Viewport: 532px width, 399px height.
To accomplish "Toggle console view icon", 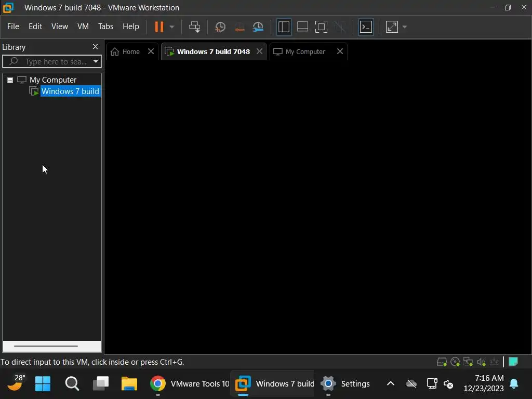I will click(366, 27).
